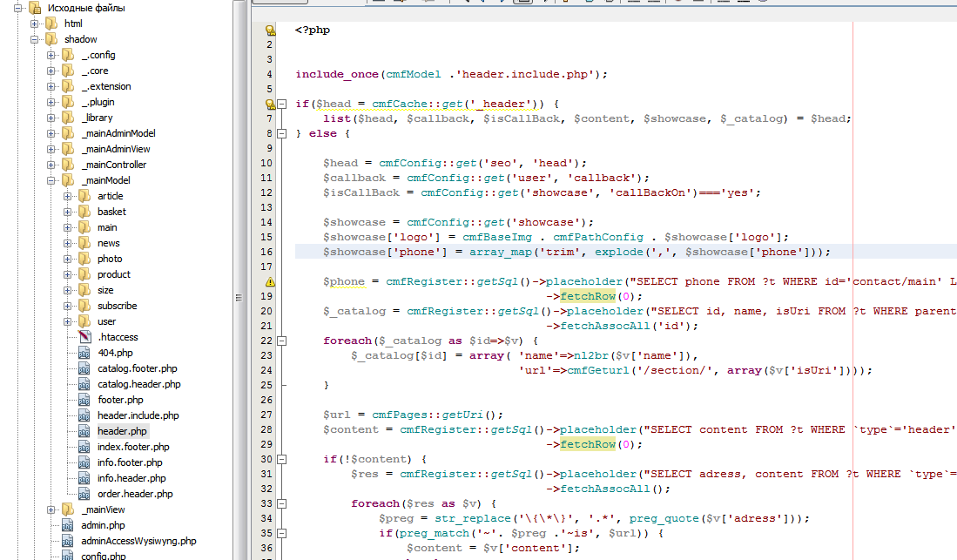This screenshot has width=957, height=560.
Task: Click the splitter handle between tree and editor
Action: pyautogui.click(x=239, y=297)
